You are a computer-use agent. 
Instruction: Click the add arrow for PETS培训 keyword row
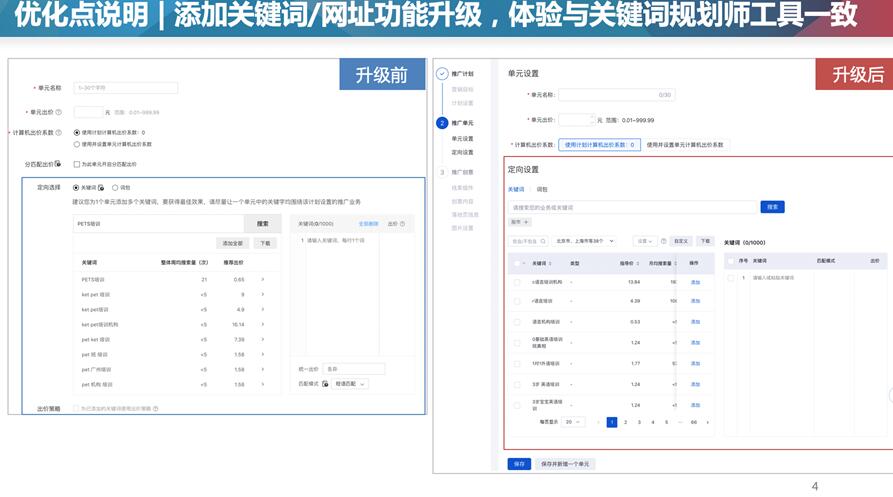click(x=263, y=280)
